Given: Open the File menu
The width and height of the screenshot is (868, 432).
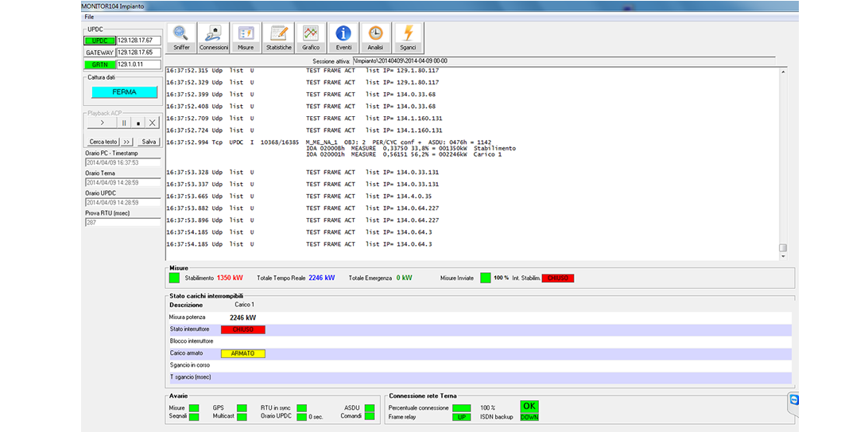Looking at the screenshot, I should 88,16.
